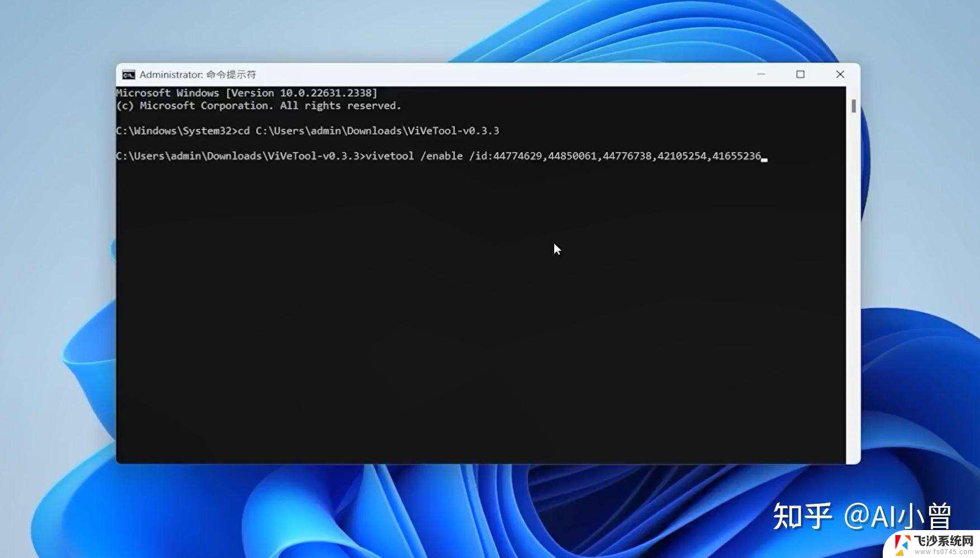This screenshot has width=980, height=558.
Task: Click the 'Microsoft Windows [Version 10.0.22631.2338]' line
Action: (247, 93)
